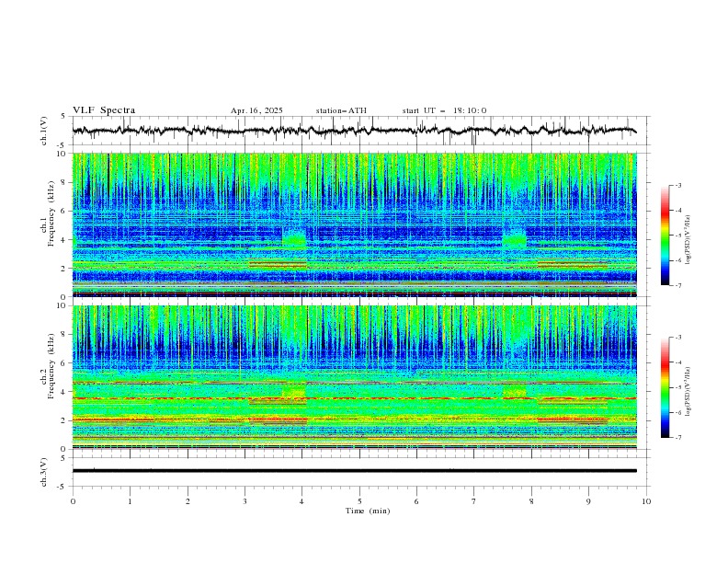Image resolution: width=728 pixels, height=563 pixels.
Task: Click the 'VLF Spectra' title text
Action: pyautogui.click(x=104, y=110)
